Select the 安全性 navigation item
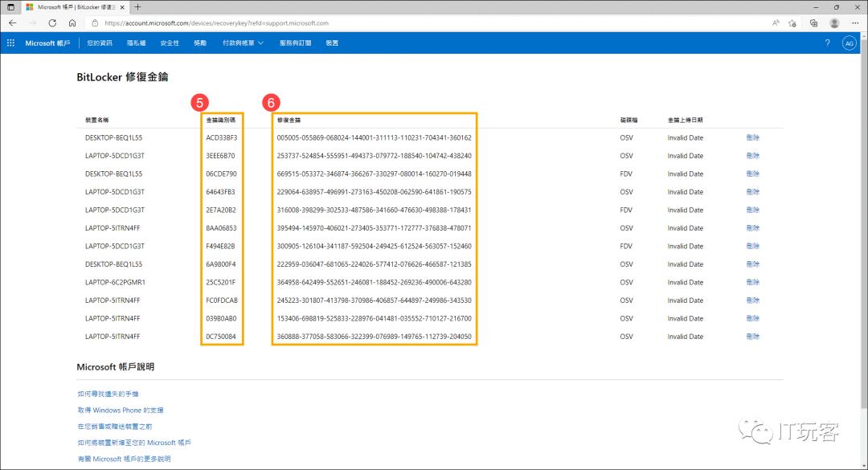 click(170, 43)
